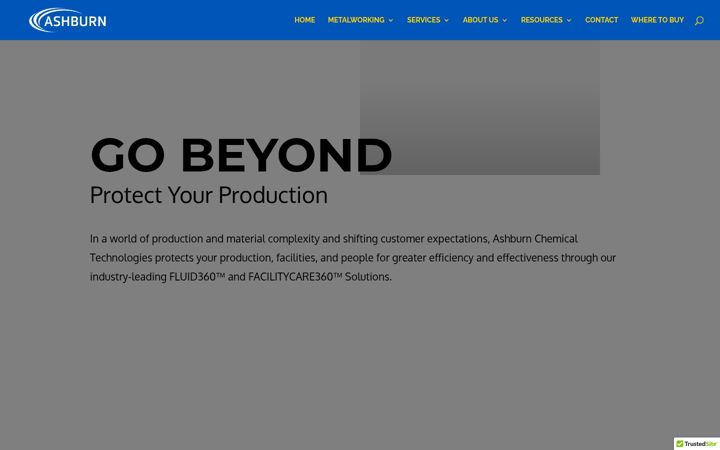Viewport: 720px width, 450px height.
Task: Click the GO BEYOND headline
Action: click(241, 155)
